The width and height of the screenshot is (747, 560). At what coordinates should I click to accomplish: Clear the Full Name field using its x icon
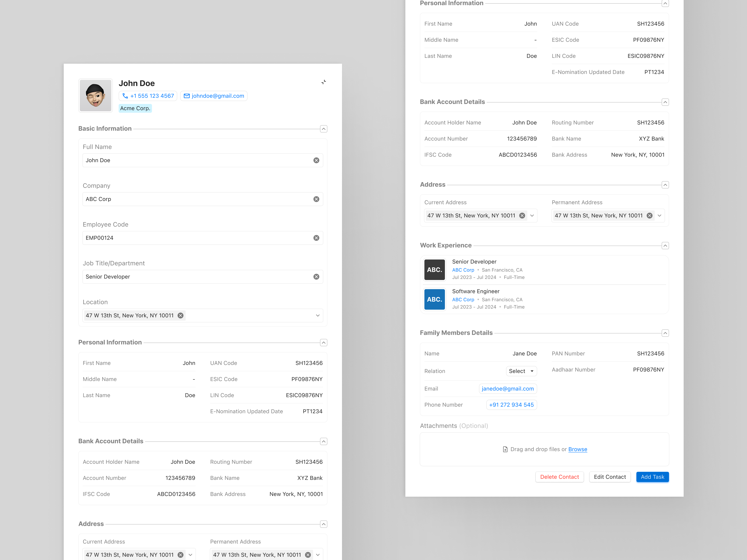[x=316, y=160]
